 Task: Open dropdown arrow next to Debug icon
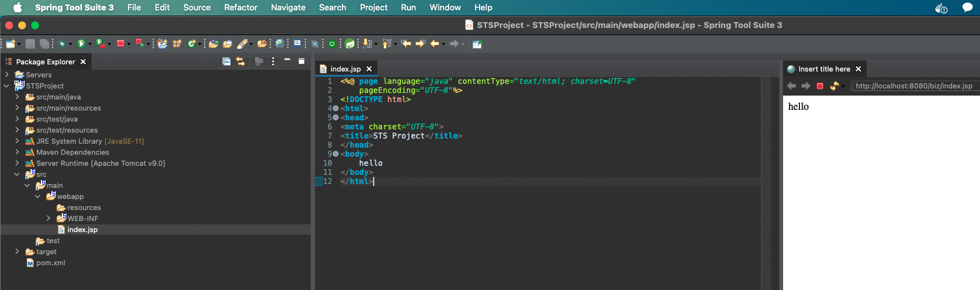(x=70, y=44)
